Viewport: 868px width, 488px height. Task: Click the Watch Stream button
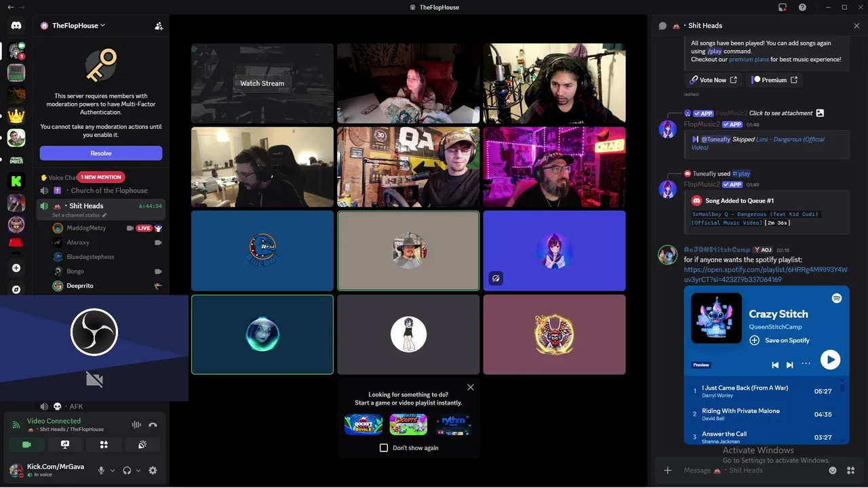pyautogui.click(x=262, y=83)
